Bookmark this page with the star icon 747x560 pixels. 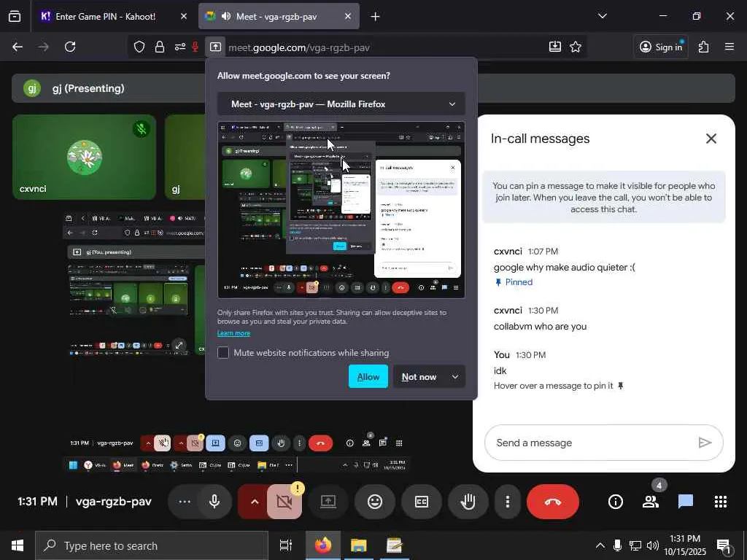click(576, 47)
